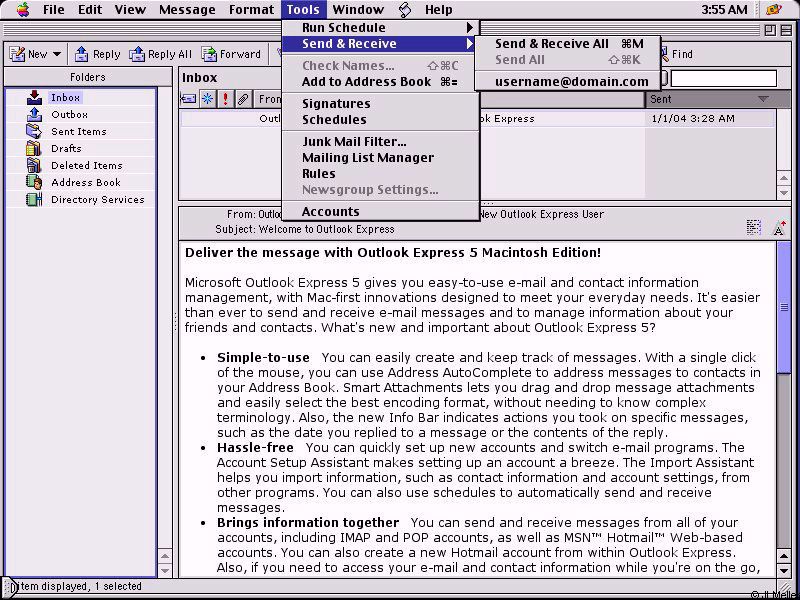Click the preview pane scroll down arrow
This screenshot has width=800, height=600.
click(784, 570)
